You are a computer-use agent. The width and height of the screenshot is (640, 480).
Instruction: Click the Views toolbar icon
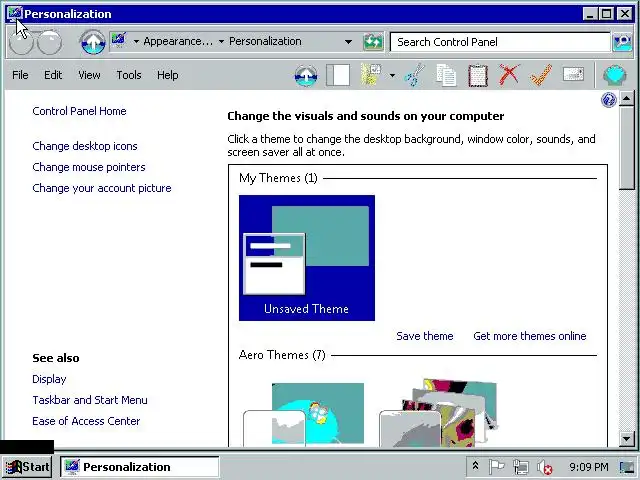pos(371,75)
